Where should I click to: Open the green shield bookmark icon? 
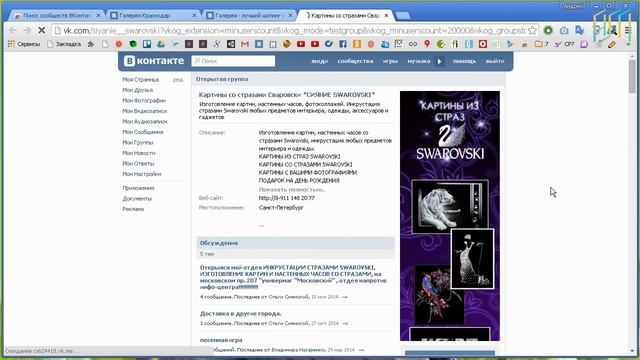tap(133, 44)
